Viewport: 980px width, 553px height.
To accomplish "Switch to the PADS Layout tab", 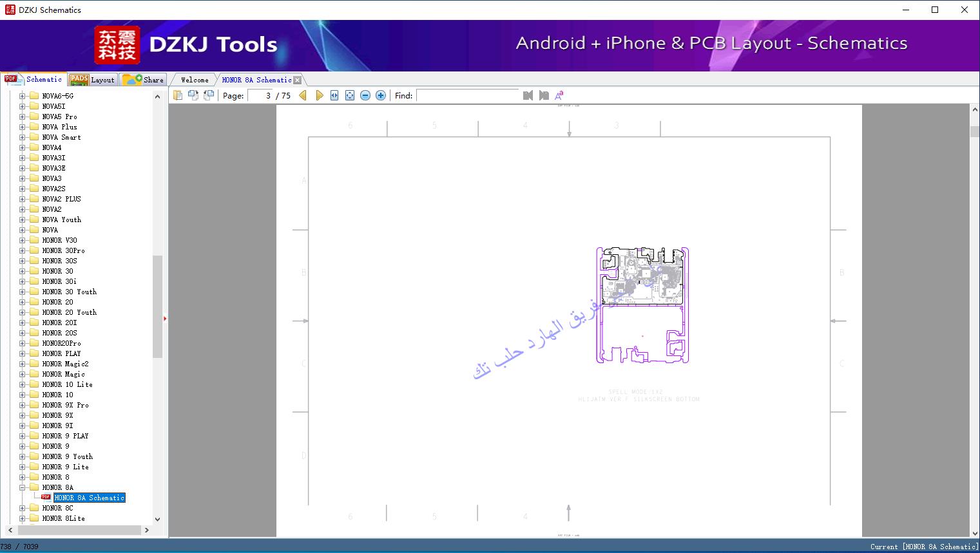I will click(92, 80).
